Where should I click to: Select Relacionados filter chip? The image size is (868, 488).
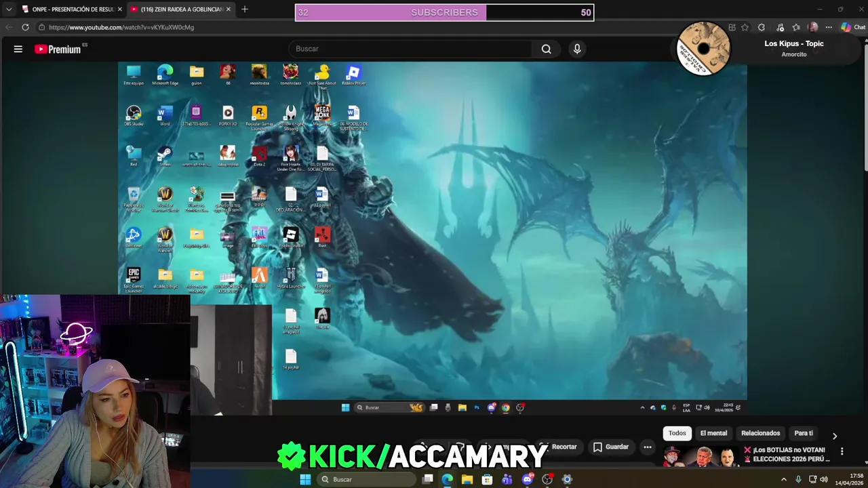click(760, 433)
